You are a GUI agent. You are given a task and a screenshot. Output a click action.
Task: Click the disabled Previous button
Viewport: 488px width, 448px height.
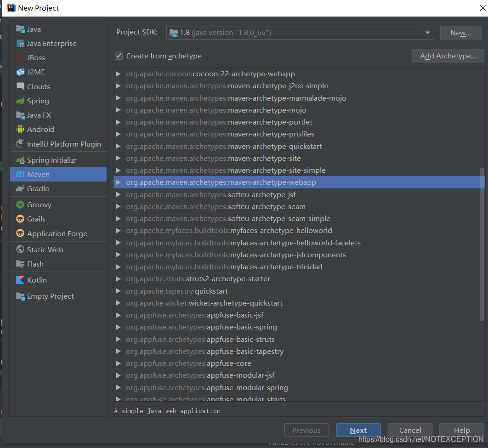[x=306, y=430]
